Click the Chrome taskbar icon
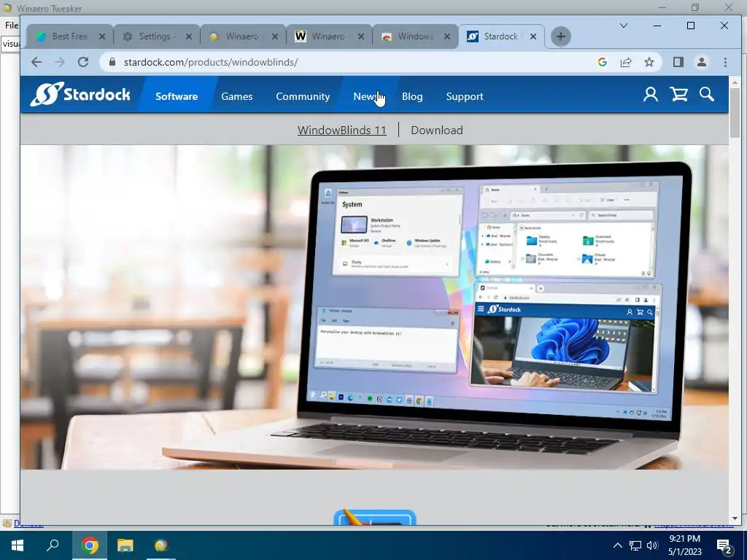The width and height of the screenshot is (747, 560). (x=90, y=545)
